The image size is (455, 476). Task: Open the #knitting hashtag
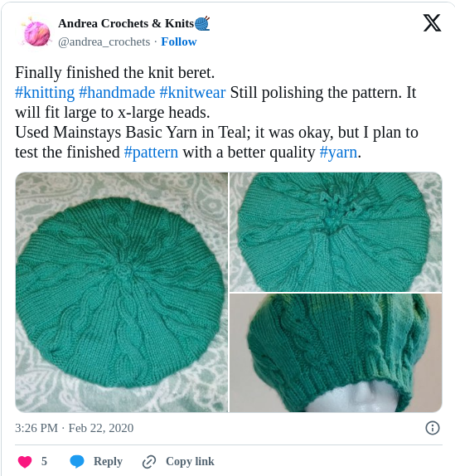pos(45,93)
